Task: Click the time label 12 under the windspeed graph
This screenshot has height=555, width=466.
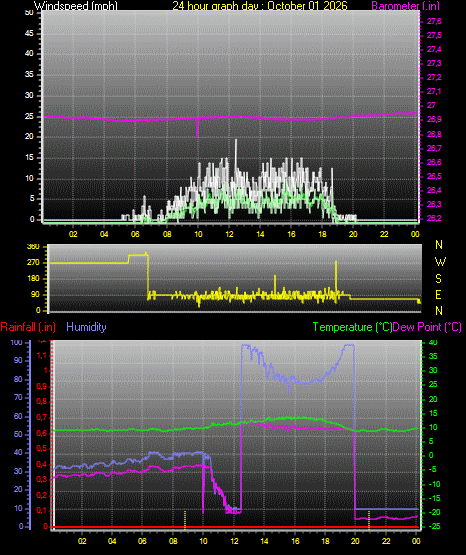Action: [229, 234]
